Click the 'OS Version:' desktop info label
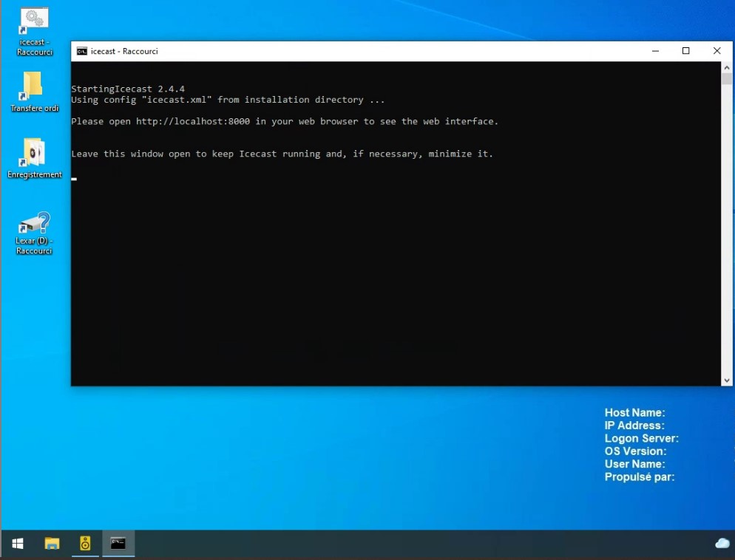735x560 pixels. 635,451
